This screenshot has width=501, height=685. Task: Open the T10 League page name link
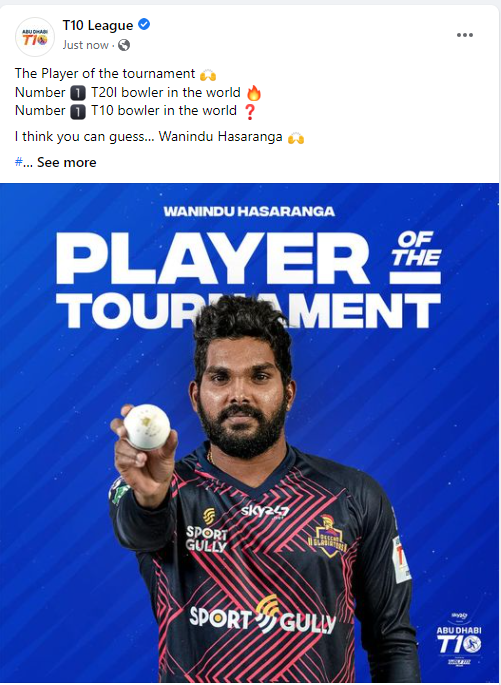[x=98, y=25]
